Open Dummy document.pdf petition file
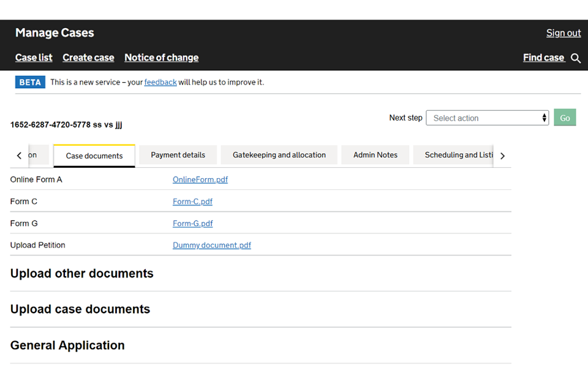The image size is (588, 392). [211, 245]
